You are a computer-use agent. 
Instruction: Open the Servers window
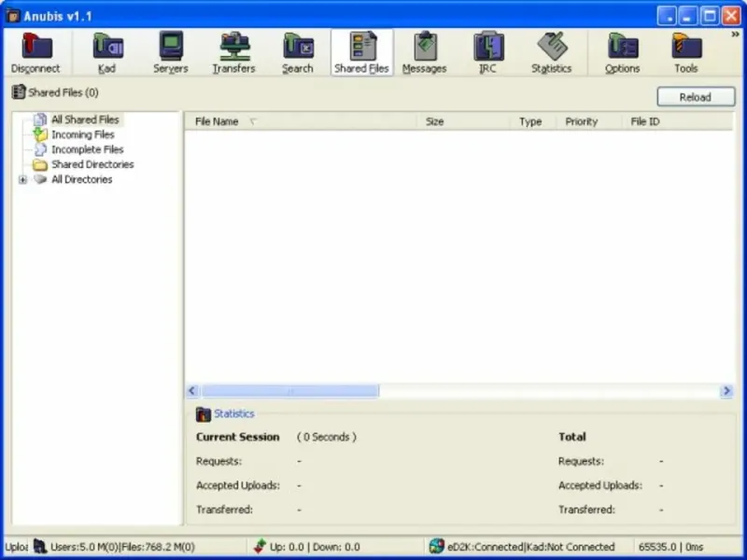point(171,52)
